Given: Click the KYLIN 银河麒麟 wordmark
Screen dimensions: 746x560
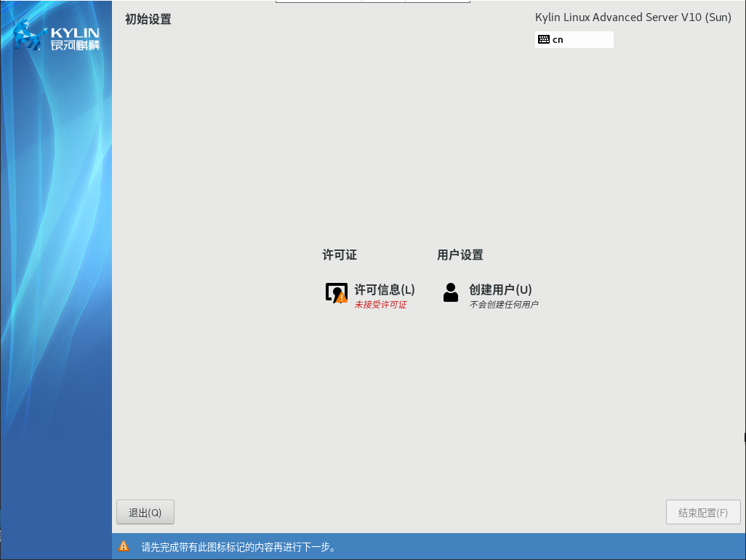Looking at the screenshot, I should tap(76, 39).
